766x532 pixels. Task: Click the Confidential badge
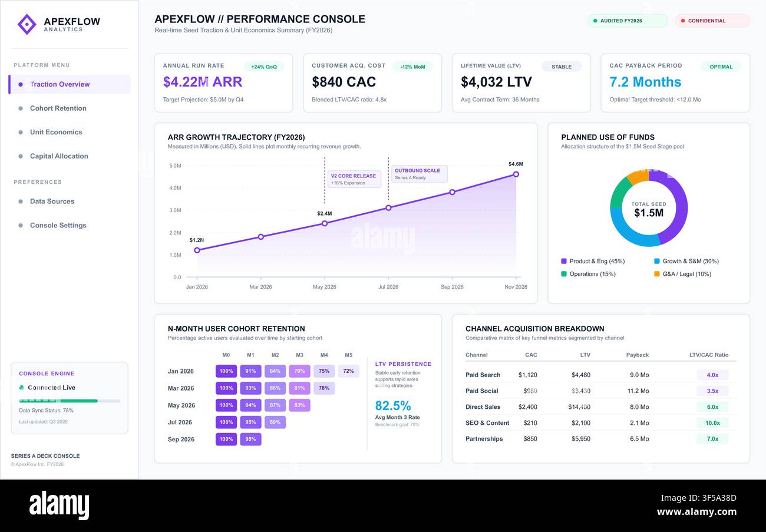point(712,21)
